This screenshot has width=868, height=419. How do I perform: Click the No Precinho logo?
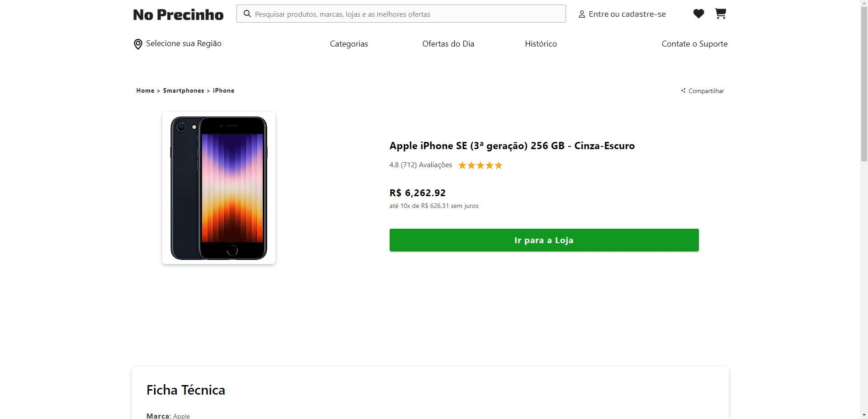[178, 15]
